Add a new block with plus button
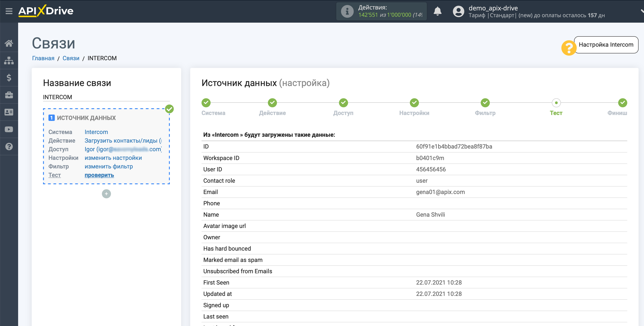 106,194
